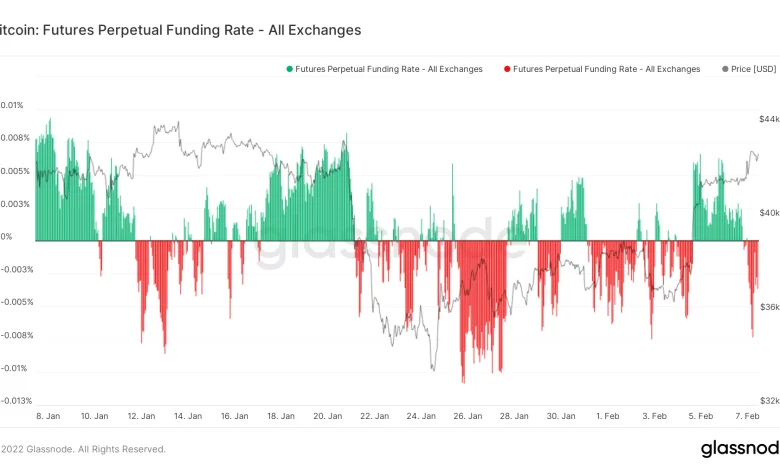Click the chart title Futures Perpetual Funding Rate

(x=180, y=30)
